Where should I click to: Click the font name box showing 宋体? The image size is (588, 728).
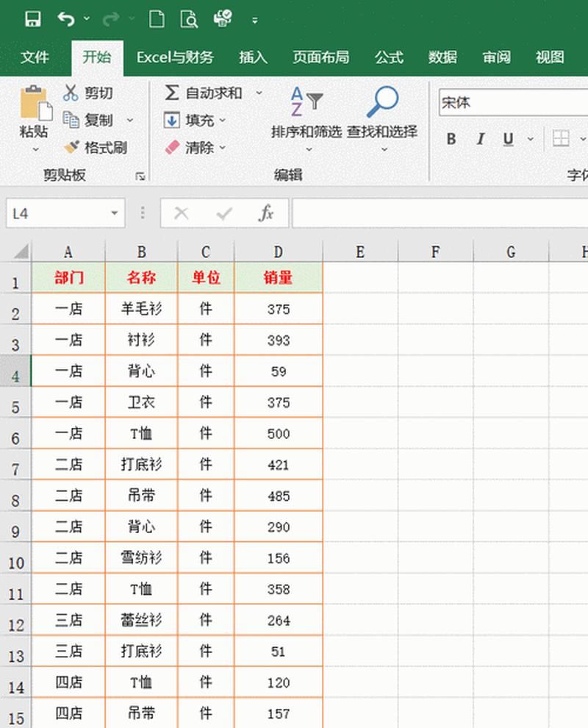[513, 103]
